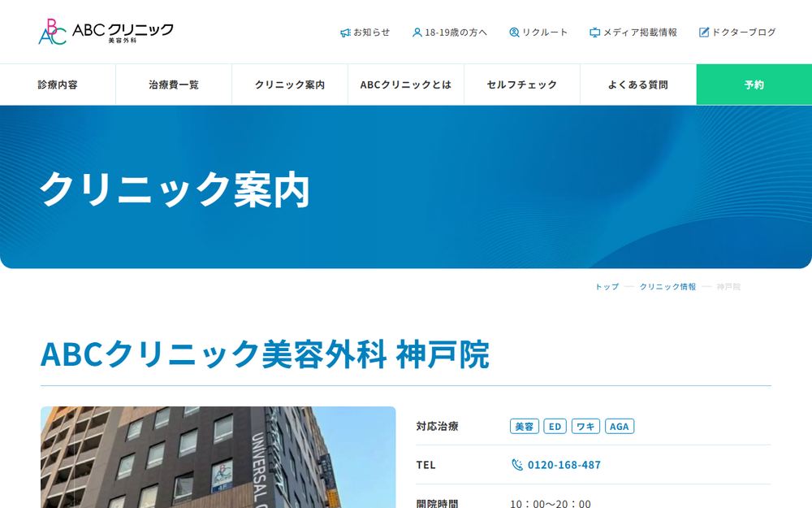
Task: Open メディア掲載情報 link
Action: [633, 33]
